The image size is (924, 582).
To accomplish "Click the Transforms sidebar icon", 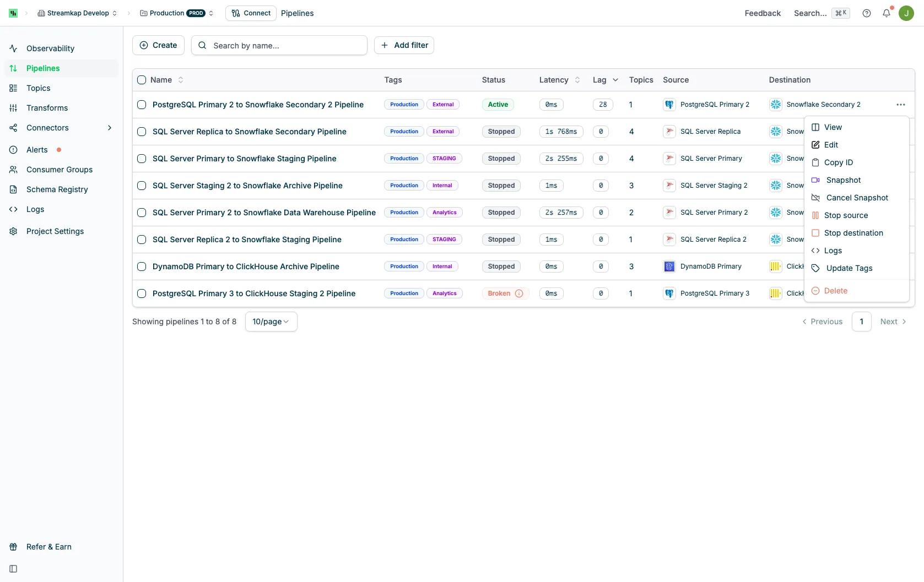I will 13,108.
